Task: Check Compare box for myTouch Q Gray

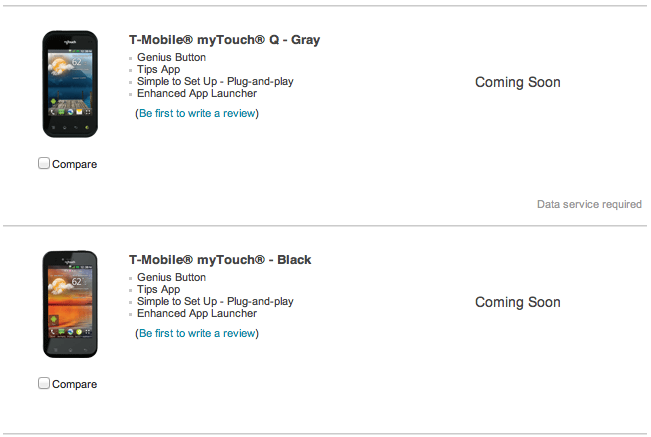Action: coord(44,163)
